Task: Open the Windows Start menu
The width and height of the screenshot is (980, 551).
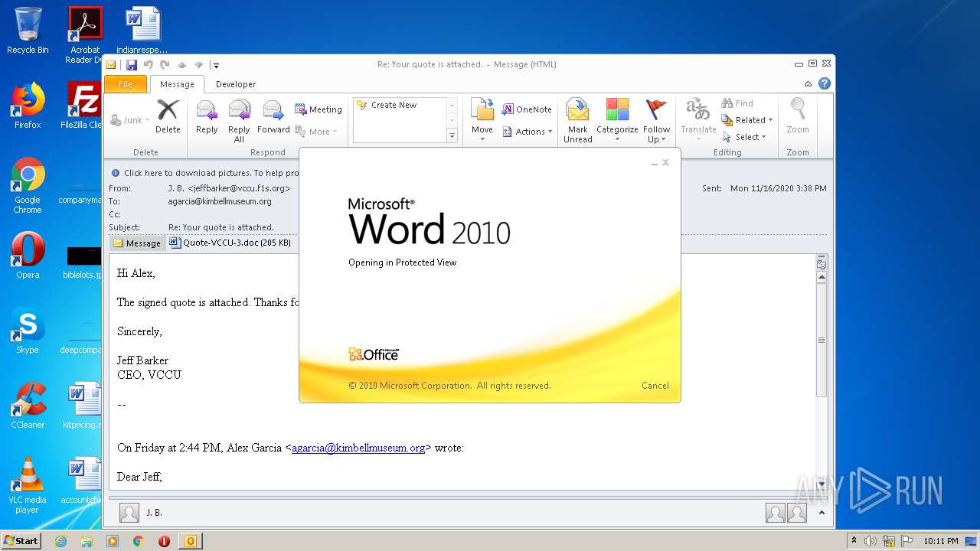Action: 21,541
